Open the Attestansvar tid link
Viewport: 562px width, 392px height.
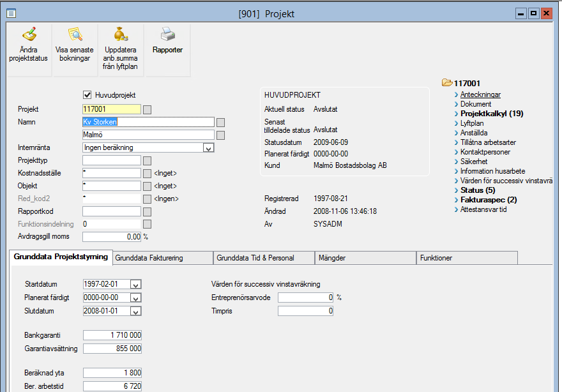[483, 209]
